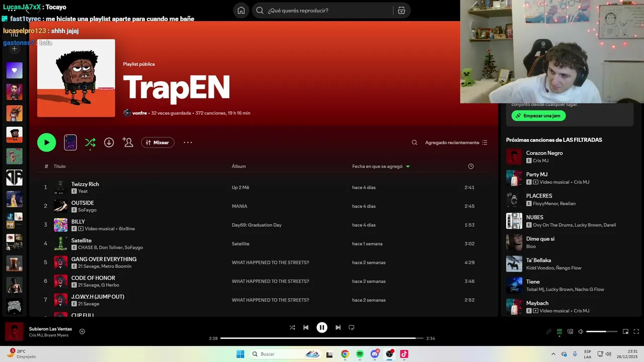Open the 'Agregado recientemente' sort menu

click(x=456, y=143)
